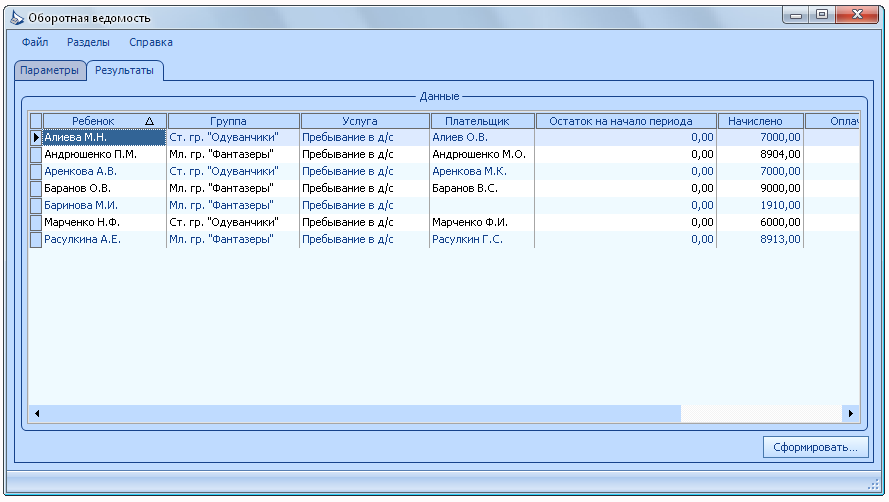Viewport: 889px width, 502px height.
Task: Close the Оборотная ведомость window
Action: (857, 15)
